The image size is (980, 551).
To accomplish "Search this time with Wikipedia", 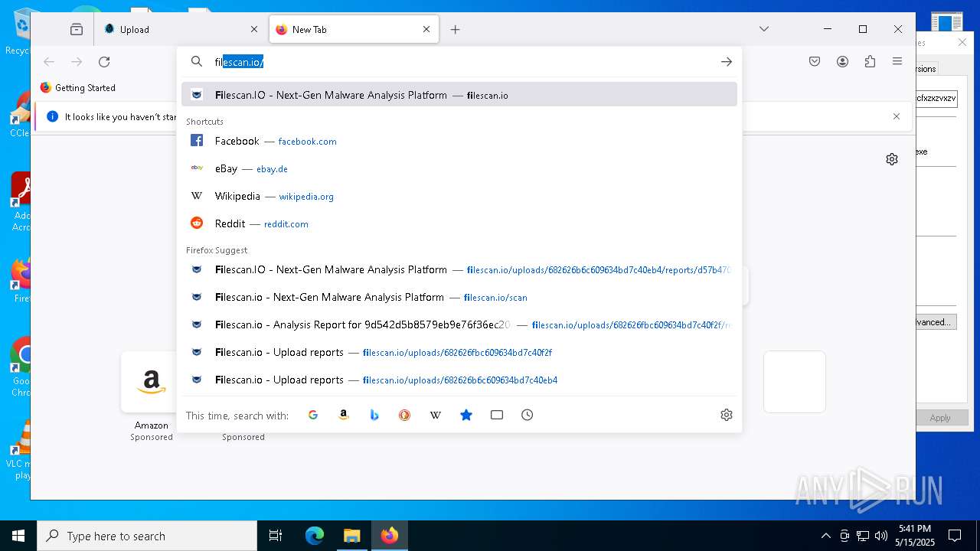I will (x=436, y=415).
